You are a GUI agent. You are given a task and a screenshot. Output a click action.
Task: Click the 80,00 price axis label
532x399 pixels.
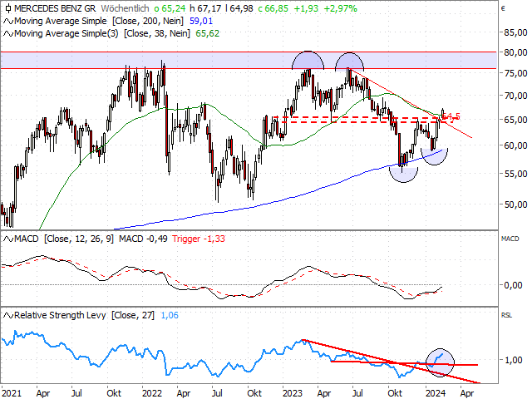515,53
